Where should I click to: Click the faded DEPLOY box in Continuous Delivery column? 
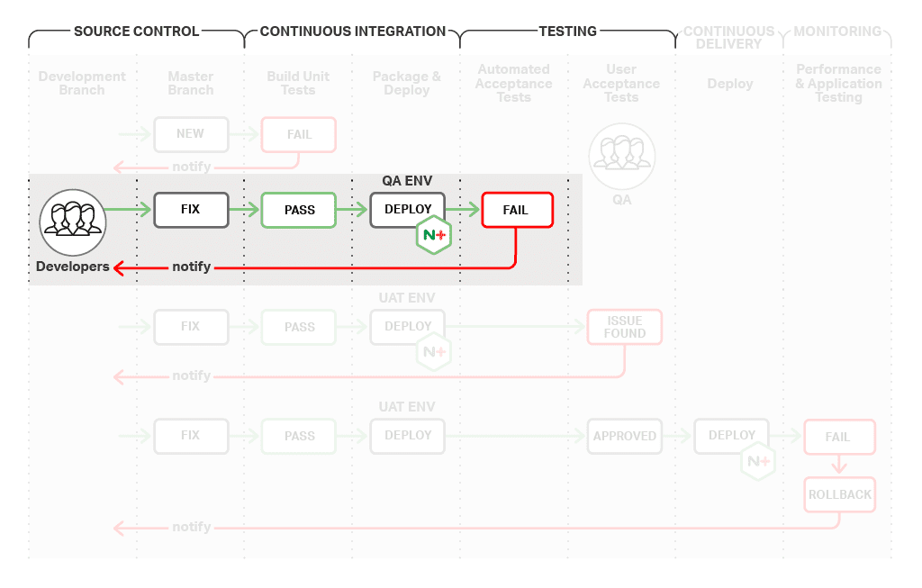(x=731, y=437)
